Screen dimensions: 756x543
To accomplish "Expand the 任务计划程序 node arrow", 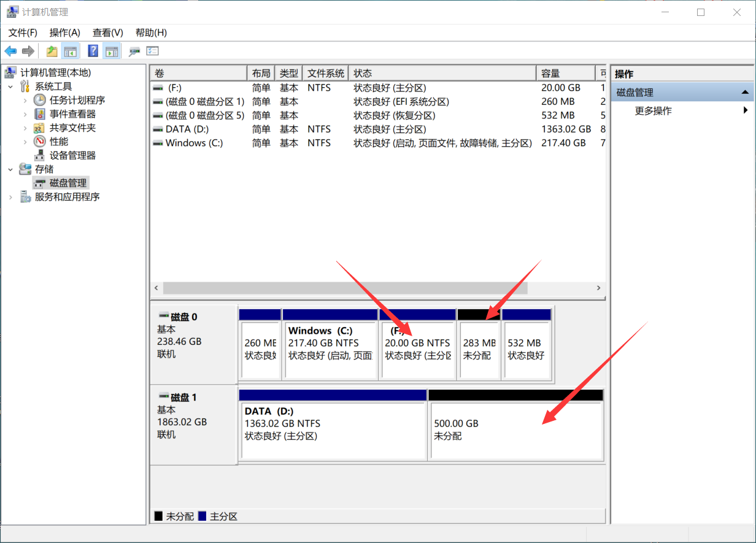I will pyautogui.click(x=25, y=100).
